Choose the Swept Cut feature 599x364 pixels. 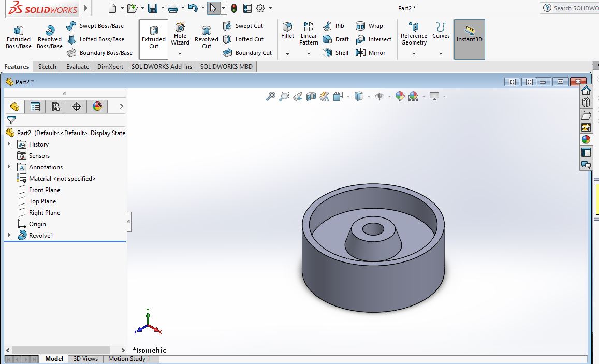pyautogui.click(x=243, y=26)
